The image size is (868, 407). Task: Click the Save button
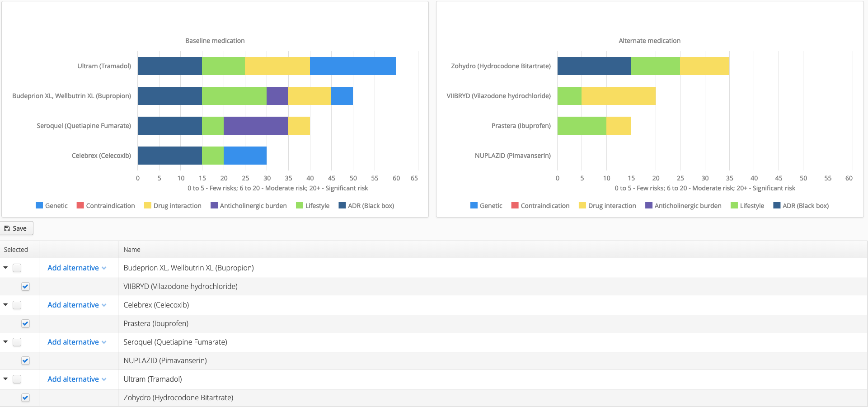pyautogui.click(x=16, y=228)
